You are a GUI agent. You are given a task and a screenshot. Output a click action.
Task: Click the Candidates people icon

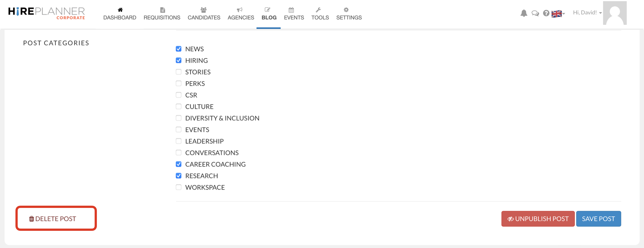tap(203, 10)
